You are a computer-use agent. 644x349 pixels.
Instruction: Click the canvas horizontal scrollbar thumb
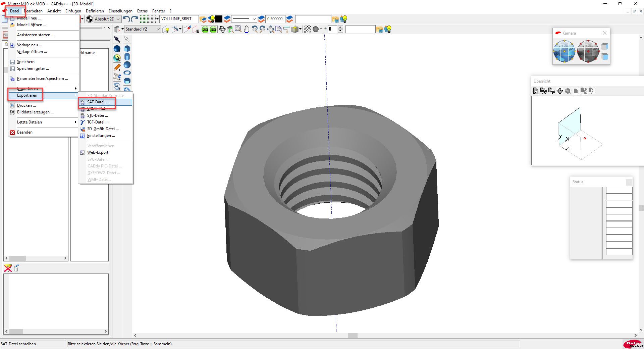(x=353, y=335)
